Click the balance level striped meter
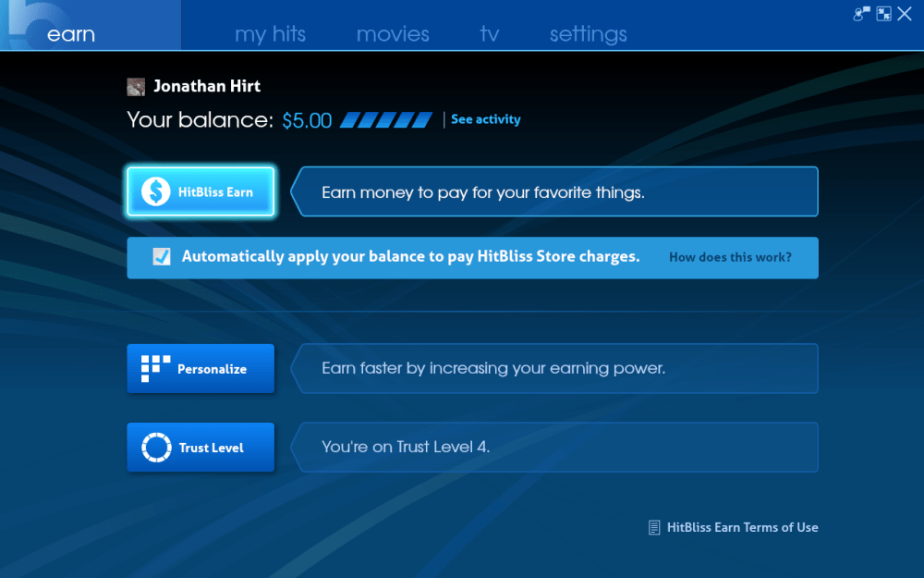924x578 pixels. [x=386, y=120]
